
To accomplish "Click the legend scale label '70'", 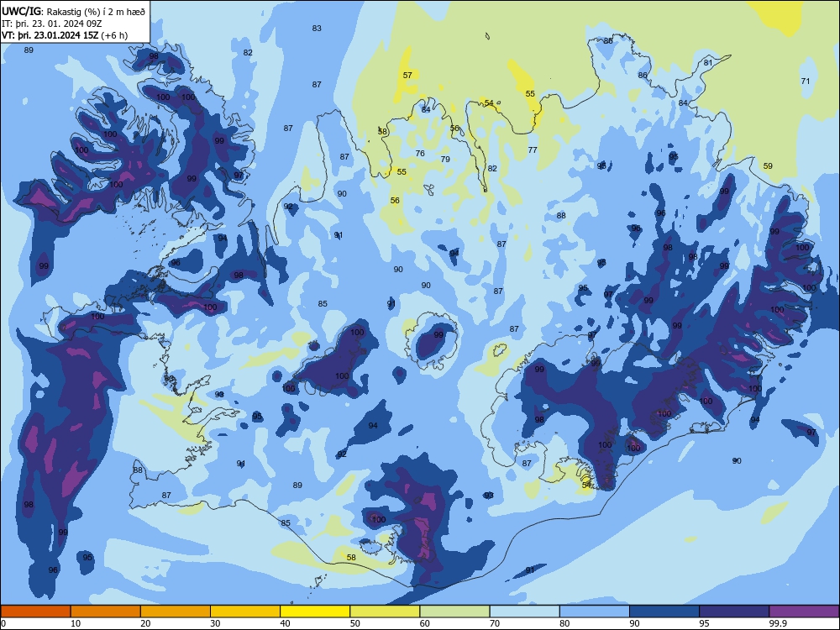I will point(495,623).
